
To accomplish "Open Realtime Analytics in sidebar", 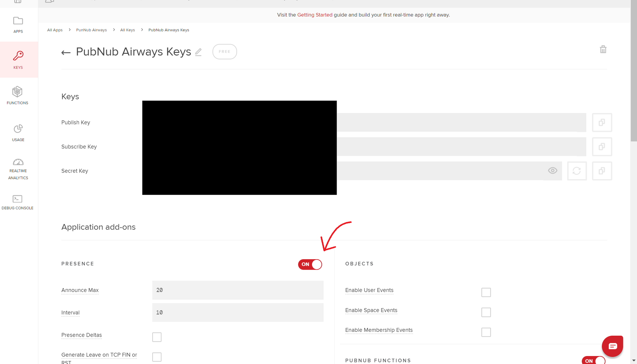I will (x=18, y=169).
